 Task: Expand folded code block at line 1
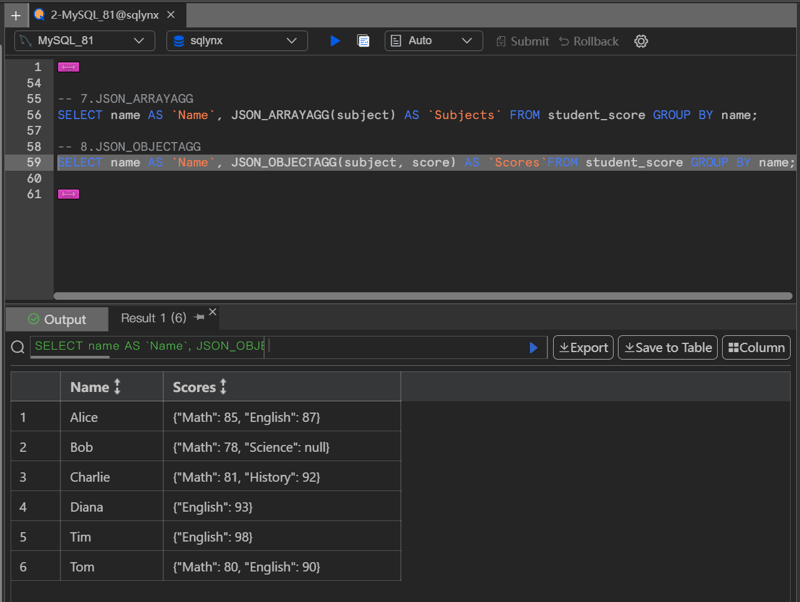pos(68,67)
